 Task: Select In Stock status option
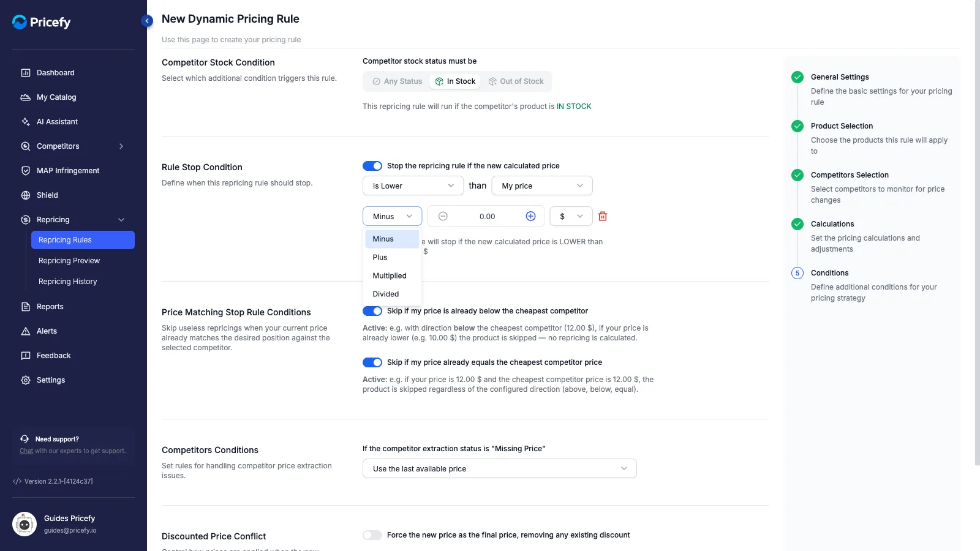455,81
